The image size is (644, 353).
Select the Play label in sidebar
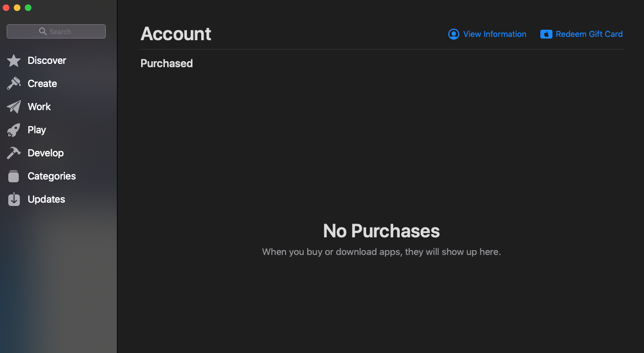point(37,130)
